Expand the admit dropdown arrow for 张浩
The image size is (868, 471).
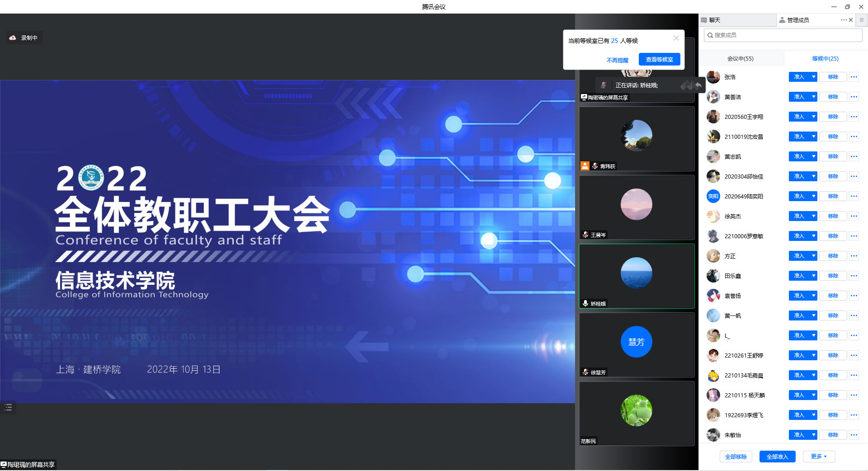pos(814,77)
